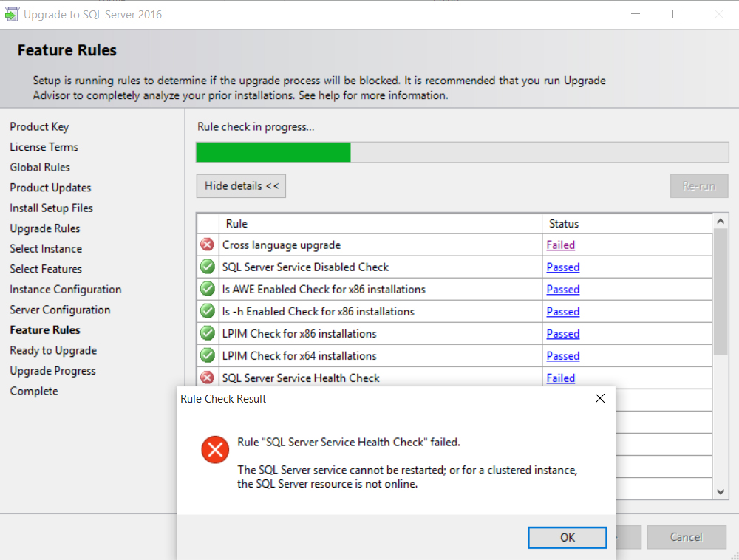The height and width of the screenshot is (560, 739).
Task: Click green check icon for -h Enabled Check row
Action: coord(208,312)
